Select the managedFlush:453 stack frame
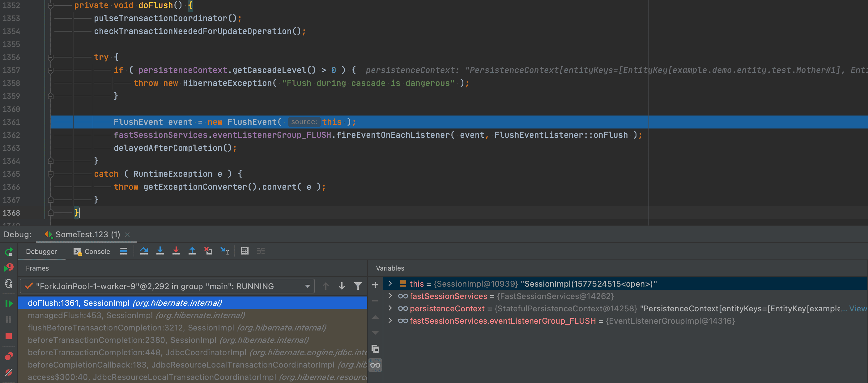 tap(136, 315)
